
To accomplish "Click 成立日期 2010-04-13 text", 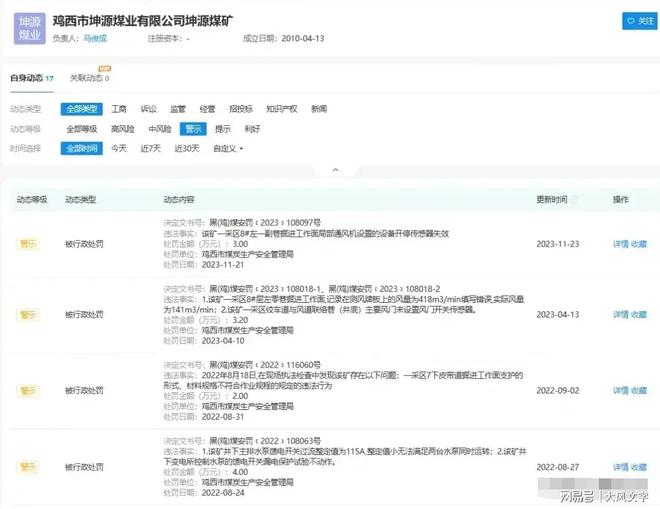I will [284, 38].
